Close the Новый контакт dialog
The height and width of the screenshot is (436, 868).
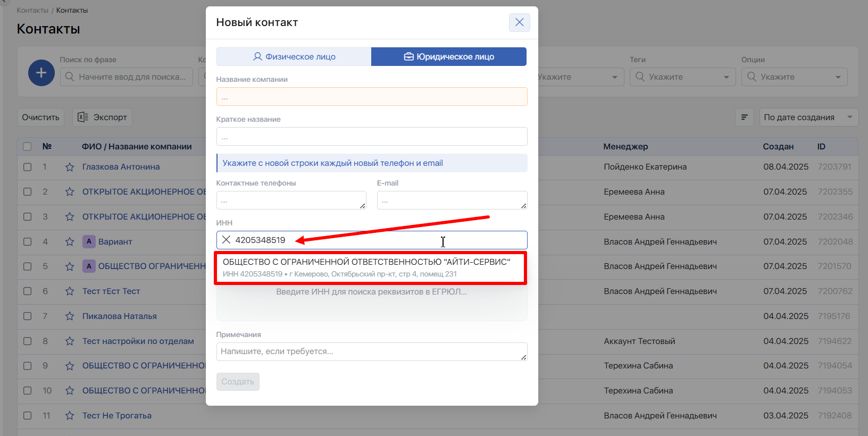519,22
